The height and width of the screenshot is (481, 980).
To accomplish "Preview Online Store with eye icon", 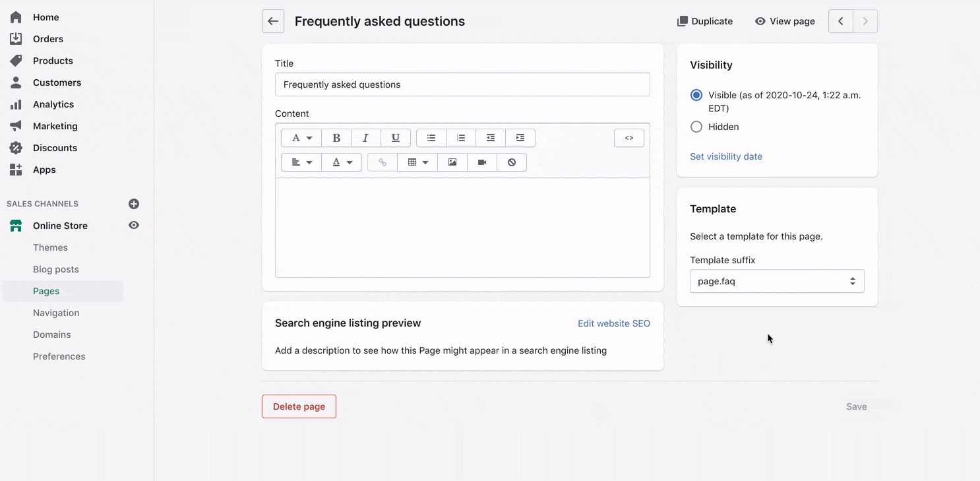I will [x=134, y=226].
